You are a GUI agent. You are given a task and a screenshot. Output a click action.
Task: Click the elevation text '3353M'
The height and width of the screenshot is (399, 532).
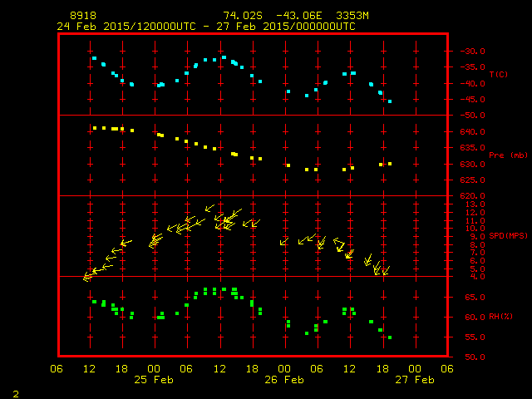coord(352,16)
